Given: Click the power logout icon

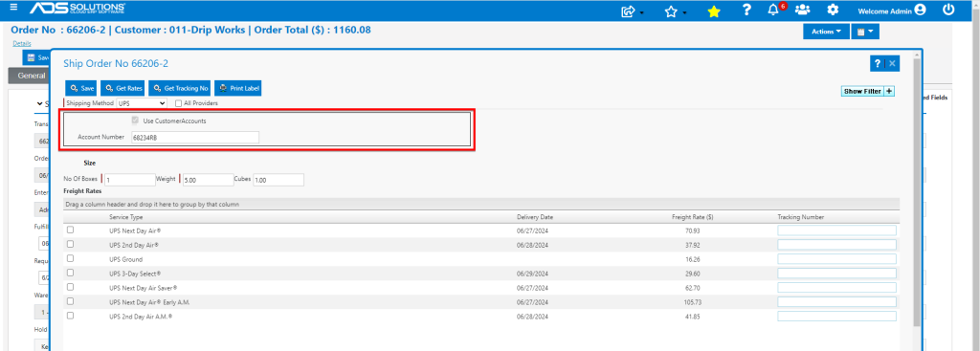Looking at the screenshot, I should coord(948,10).
